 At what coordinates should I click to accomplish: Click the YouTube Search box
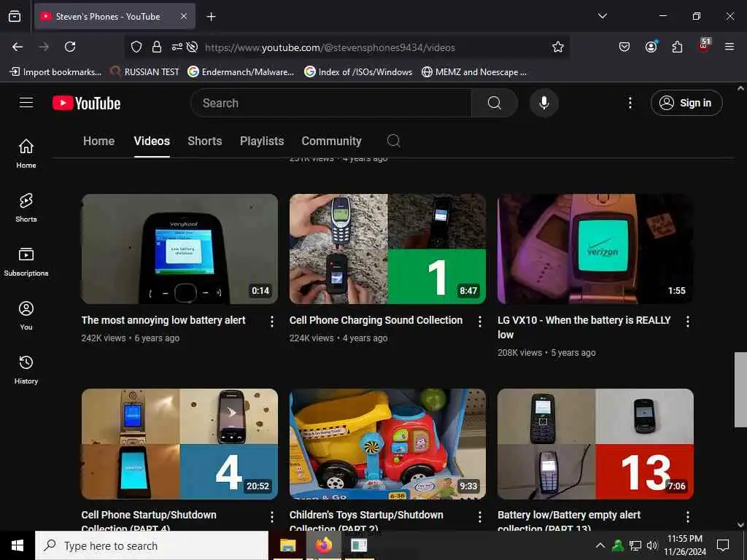point(330,103)
